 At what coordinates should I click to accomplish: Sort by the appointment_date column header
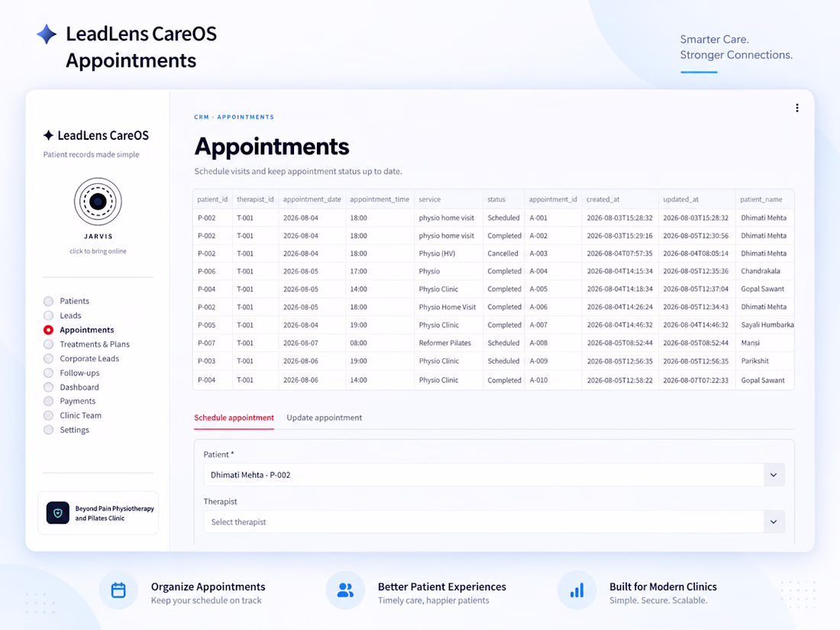[x=312, y=199]
